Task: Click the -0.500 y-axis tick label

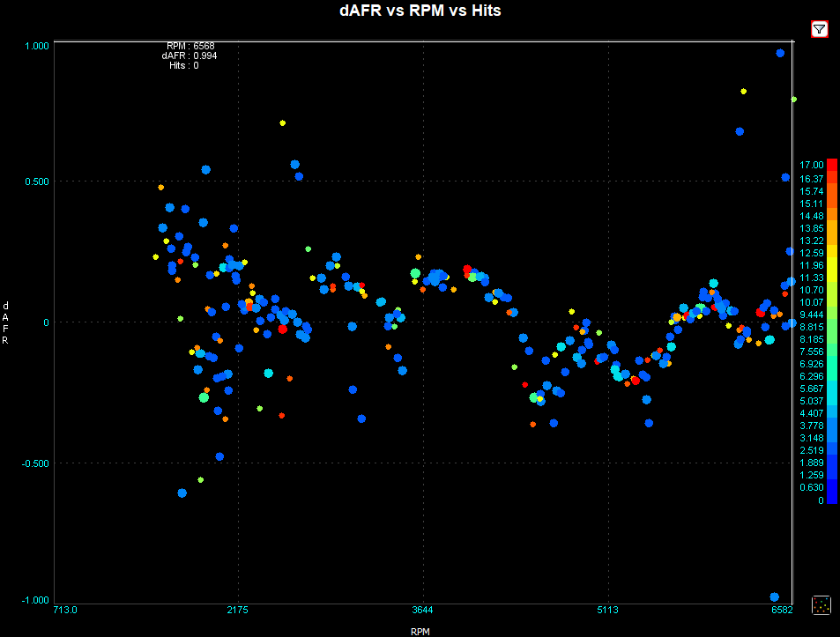Action: pos(35,463)
